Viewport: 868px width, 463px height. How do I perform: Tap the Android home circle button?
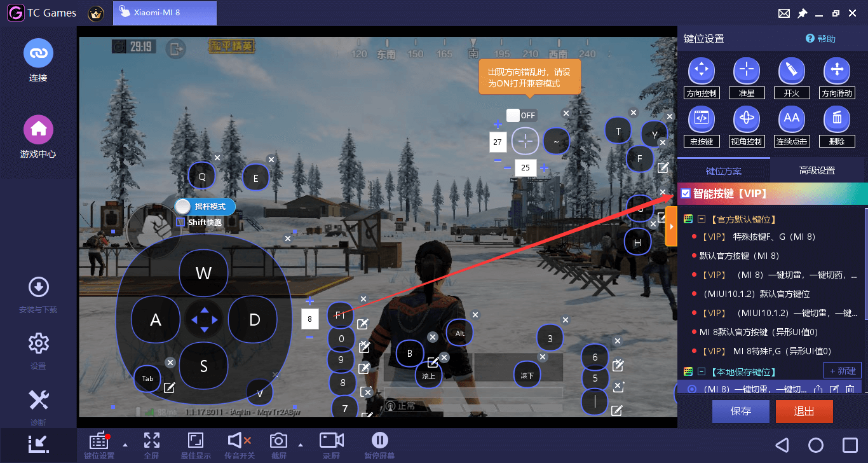pyautogui.click(x=816, y=445)
